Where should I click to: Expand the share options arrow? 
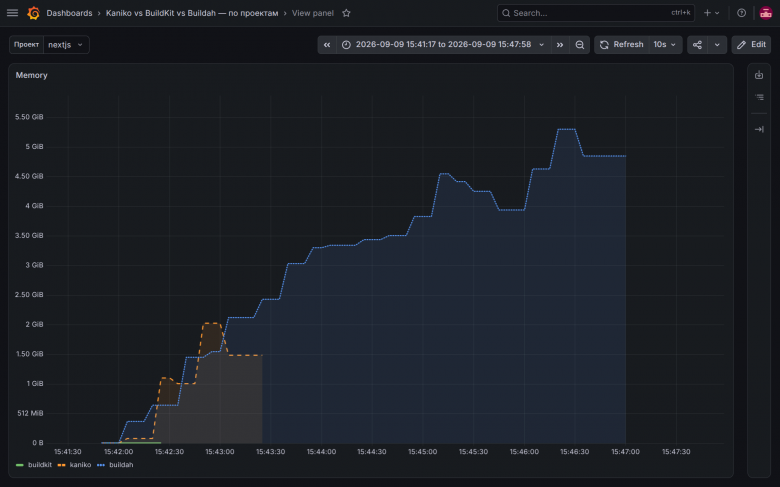click(x=717, y=45)
